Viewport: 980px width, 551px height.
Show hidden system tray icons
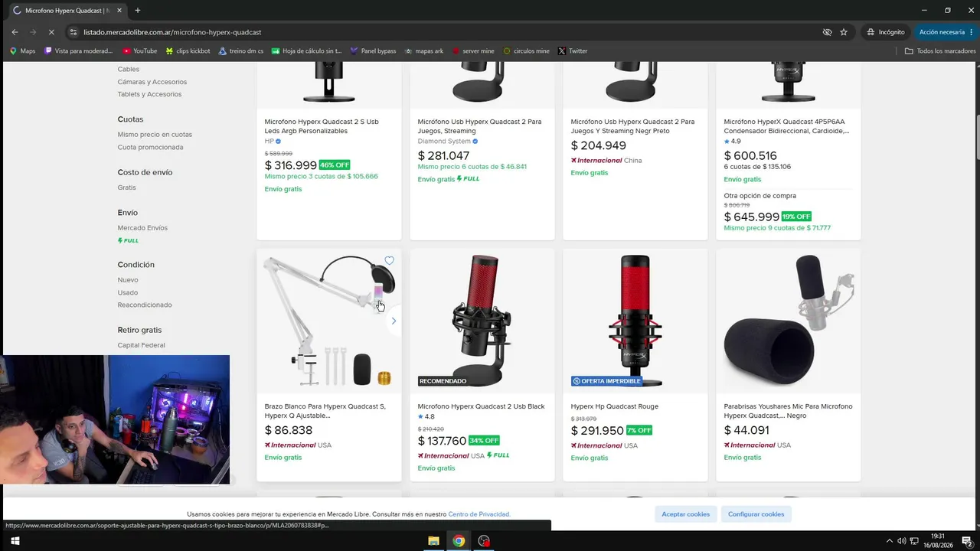tap(889, 541)
